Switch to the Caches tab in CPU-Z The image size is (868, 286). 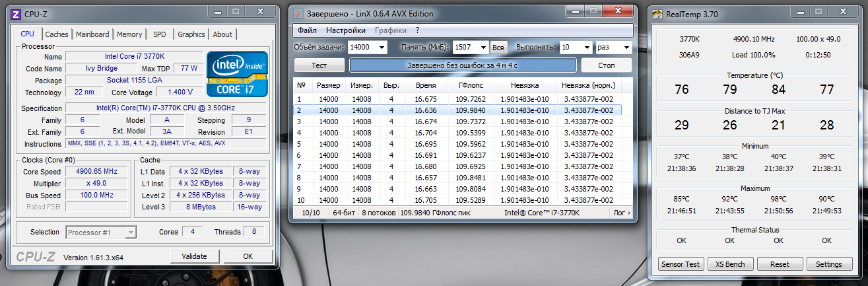[57, 34]
